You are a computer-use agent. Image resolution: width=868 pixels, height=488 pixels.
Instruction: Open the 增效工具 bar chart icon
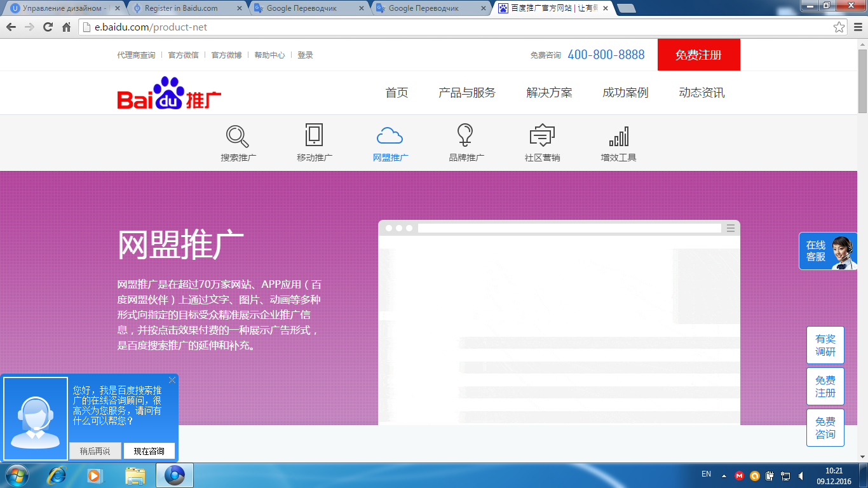[618, 136]
